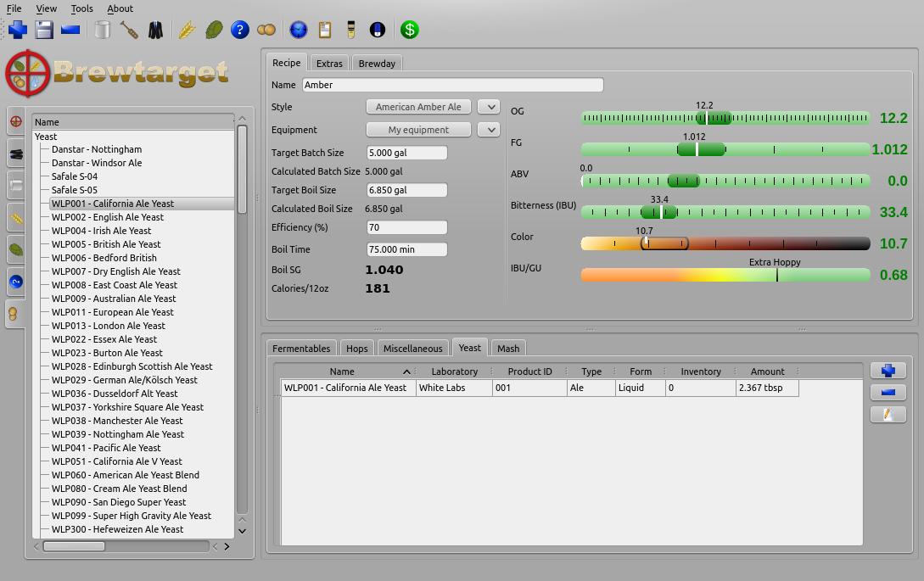This screenshot has height=581, width=924.
Task: Click the My equipment button
Action: (x=418, y=130)
